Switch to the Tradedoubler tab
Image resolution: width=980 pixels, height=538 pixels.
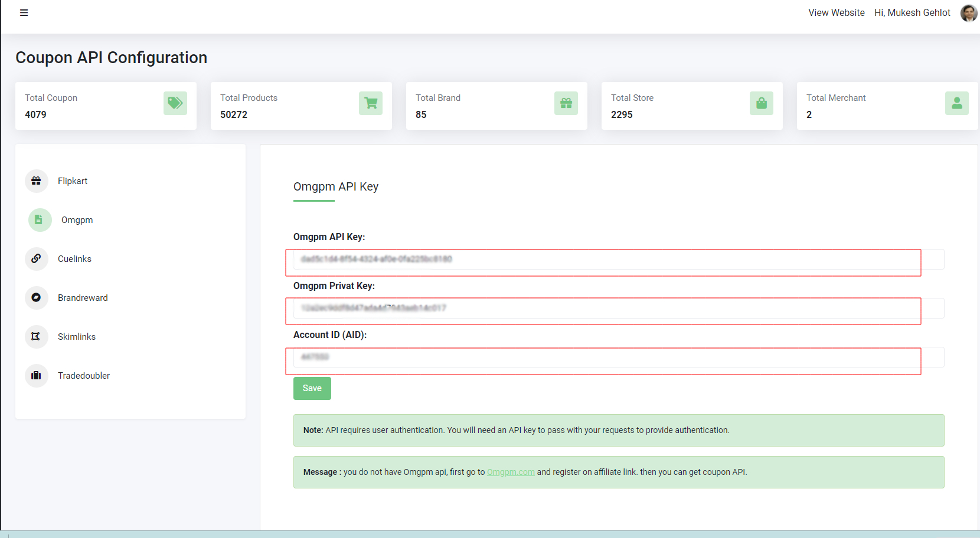83,376
